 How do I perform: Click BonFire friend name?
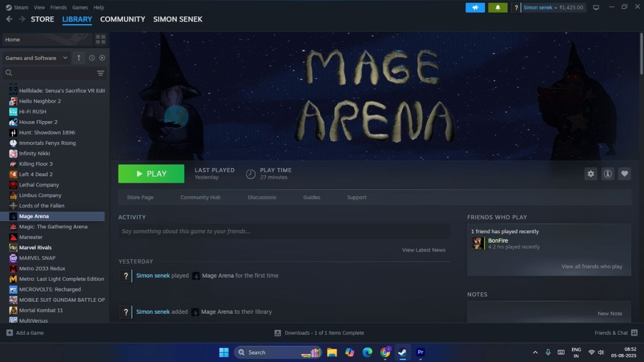coord(498,241)
